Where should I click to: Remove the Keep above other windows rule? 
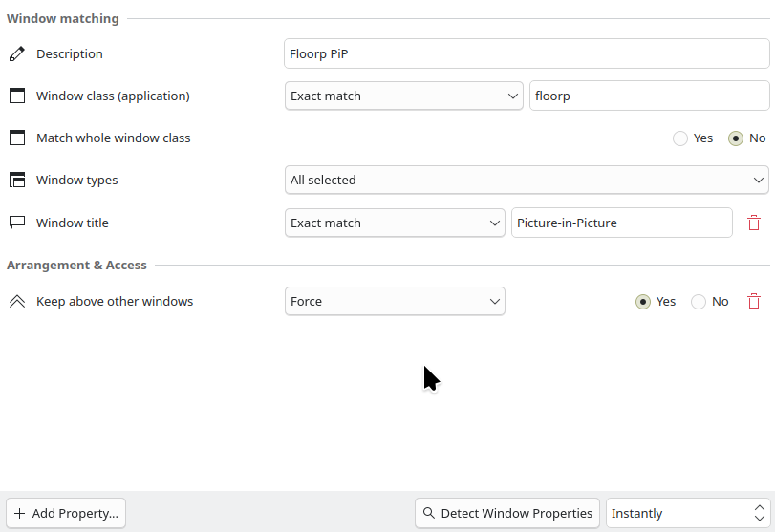point(754,301)
